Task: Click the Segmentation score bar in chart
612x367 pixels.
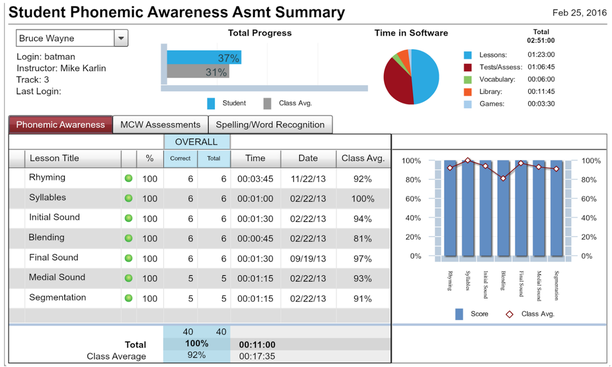Action: pos(557,208)
